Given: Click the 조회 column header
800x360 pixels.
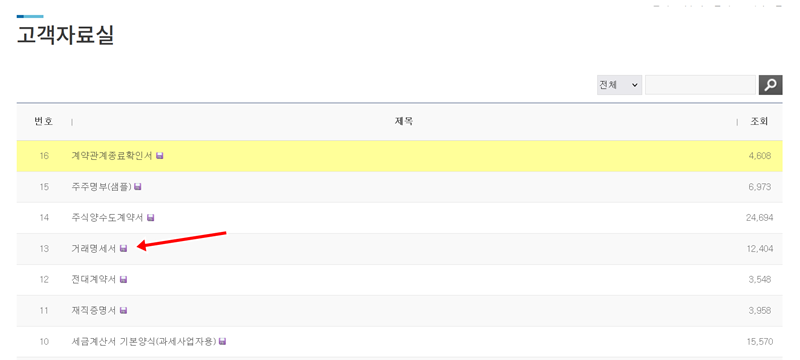Looking at the screenshot, I should 759,122.
